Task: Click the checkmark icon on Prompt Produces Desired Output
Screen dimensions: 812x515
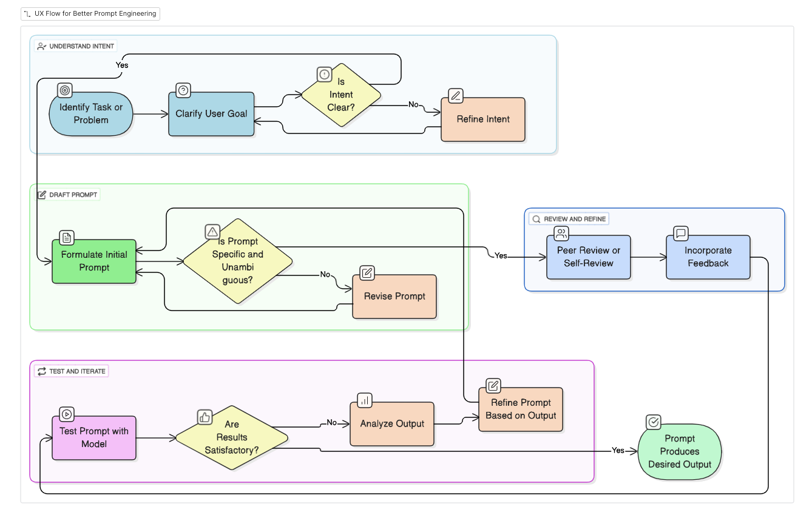Action: [x=654, y=422]
